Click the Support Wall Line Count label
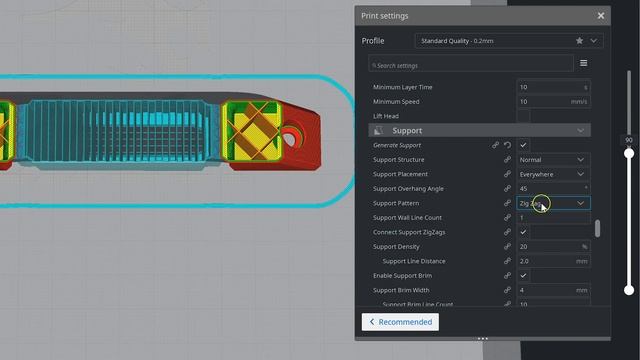This screenshot has width=640, height=360. (x=407, y=218)
